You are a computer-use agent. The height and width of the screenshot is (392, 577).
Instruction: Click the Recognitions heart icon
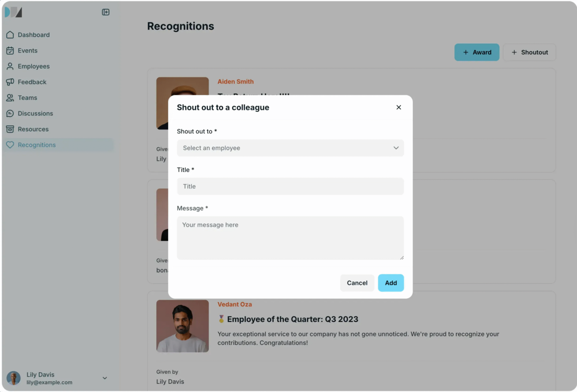pos(10,145)
